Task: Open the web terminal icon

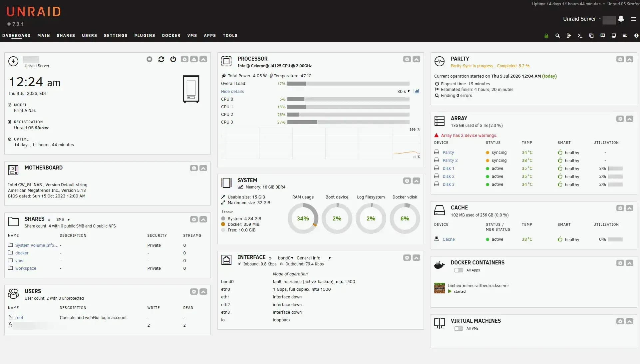Action: 580,36
